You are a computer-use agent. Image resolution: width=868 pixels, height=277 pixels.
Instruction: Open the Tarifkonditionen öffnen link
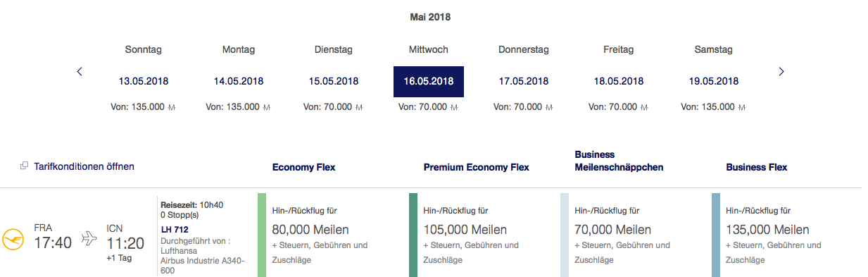pyautogui.click(x=84, y=166)
